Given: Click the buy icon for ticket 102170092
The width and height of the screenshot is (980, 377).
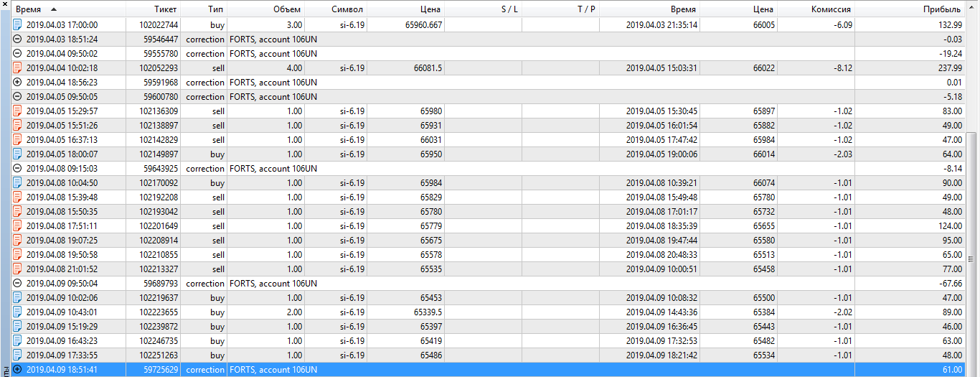Looking at the screenshot, I should pyautogui.click(x=18, y=183).
